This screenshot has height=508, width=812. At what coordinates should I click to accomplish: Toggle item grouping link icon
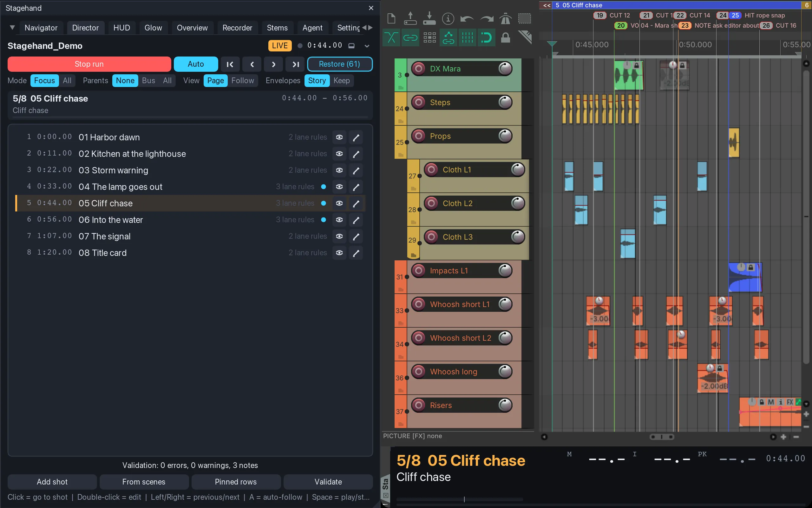pyautogui.click(x=410, y=38)
